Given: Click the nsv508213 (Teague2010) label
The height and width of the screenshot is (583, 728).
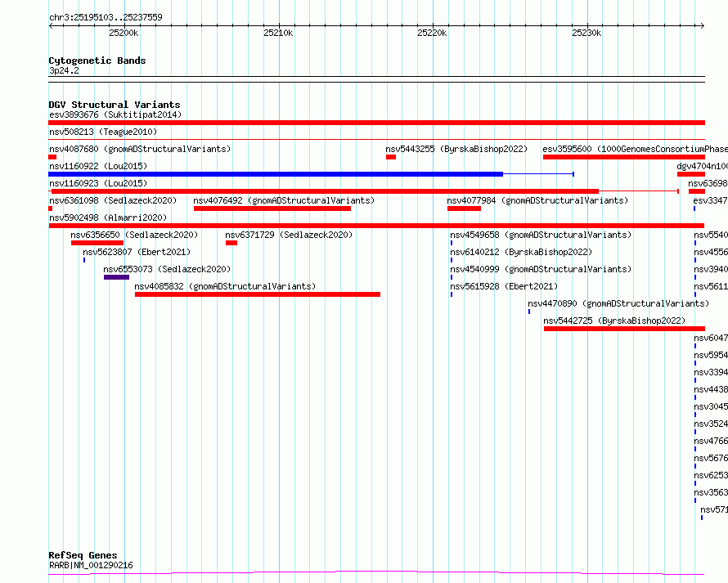Looking at the screenshot, I should (103, 132).
